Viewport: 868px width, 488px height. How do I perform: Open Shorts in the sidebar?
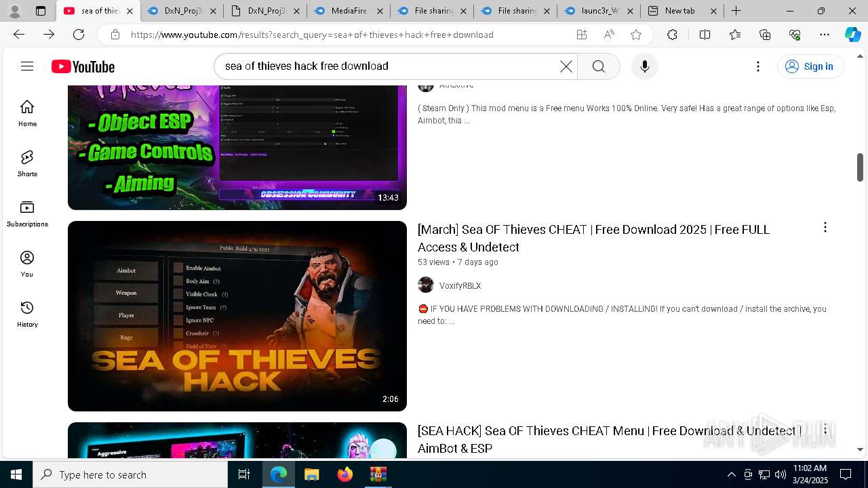point(27,163)
